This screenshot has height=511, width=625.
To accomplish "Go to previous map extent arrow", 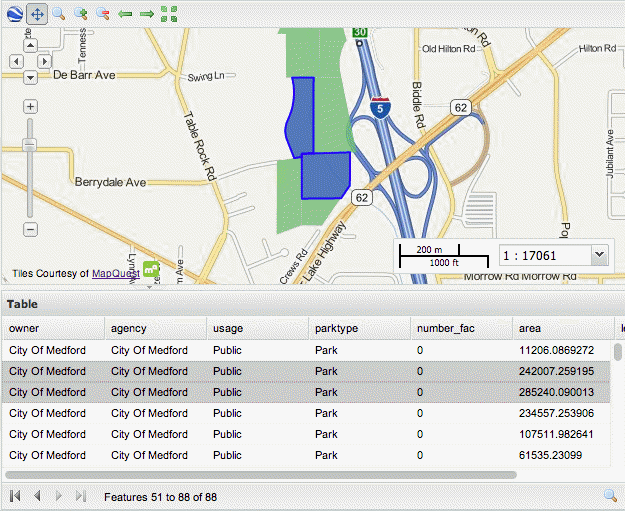I will [125, 14].
